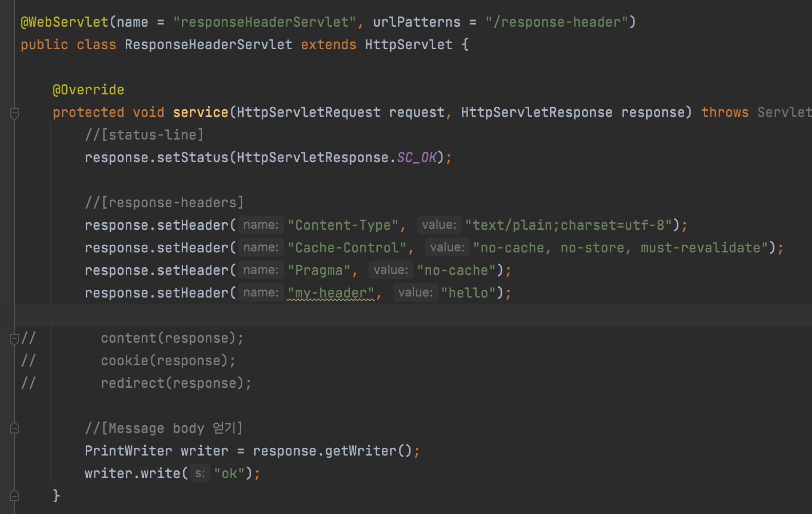Click the protected keyword

coord(88,112)
